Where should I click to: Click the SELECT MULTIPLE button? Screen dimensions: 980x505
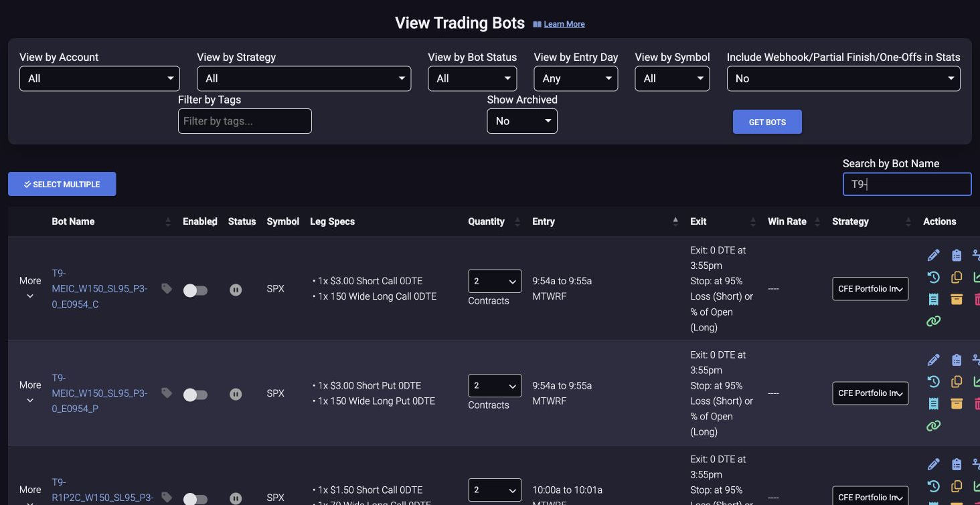62,184
